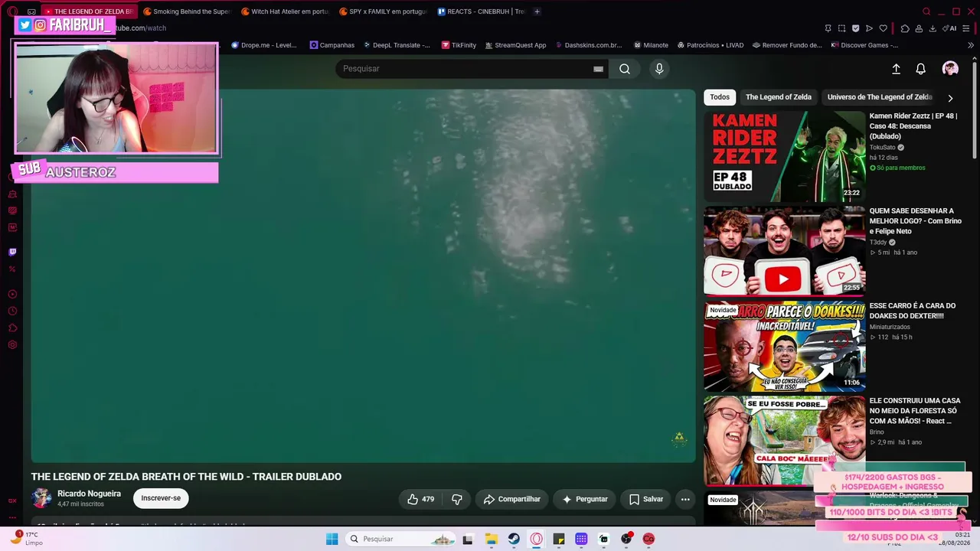Screen dimensions: 980x551
Task: Open Settings gear icon in Opera sidebar
Action: click(12, 344)
